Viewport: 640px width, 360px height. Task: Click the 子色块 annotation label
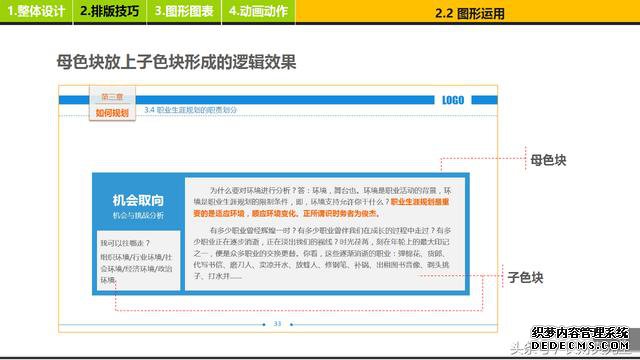525,278
